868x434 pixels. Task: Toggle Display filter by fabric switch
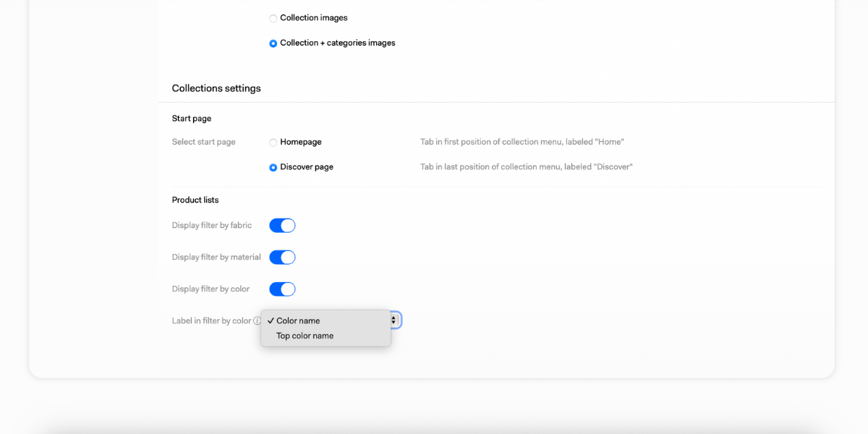(x=282, y=226)
